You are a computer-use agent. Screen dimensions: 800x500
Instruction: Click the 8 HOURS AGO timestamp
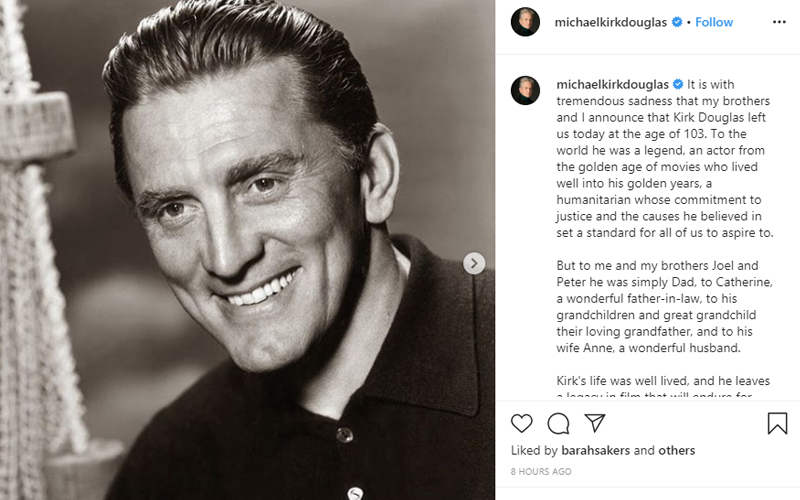click(541, 471)
